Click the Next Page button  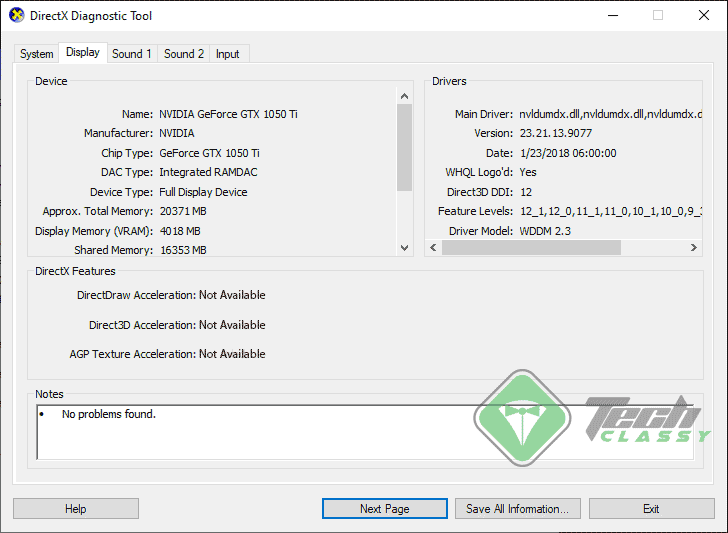[385, 509]
